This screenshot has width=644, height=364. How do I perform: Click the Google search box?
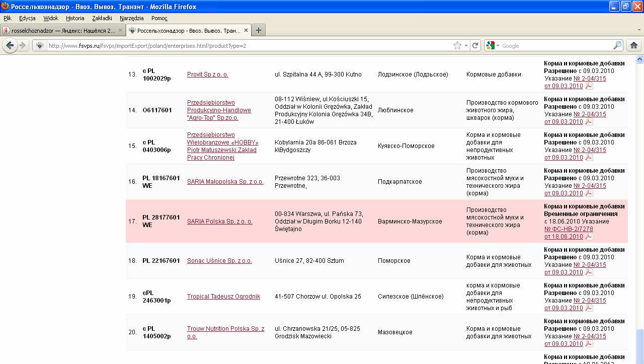pos(556,46)
